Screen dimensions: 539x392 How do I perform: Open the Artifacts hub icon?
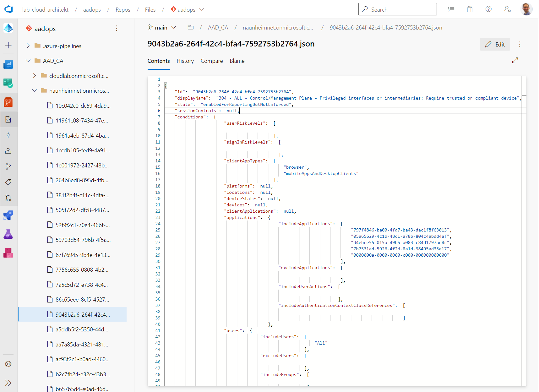[8, 253]
